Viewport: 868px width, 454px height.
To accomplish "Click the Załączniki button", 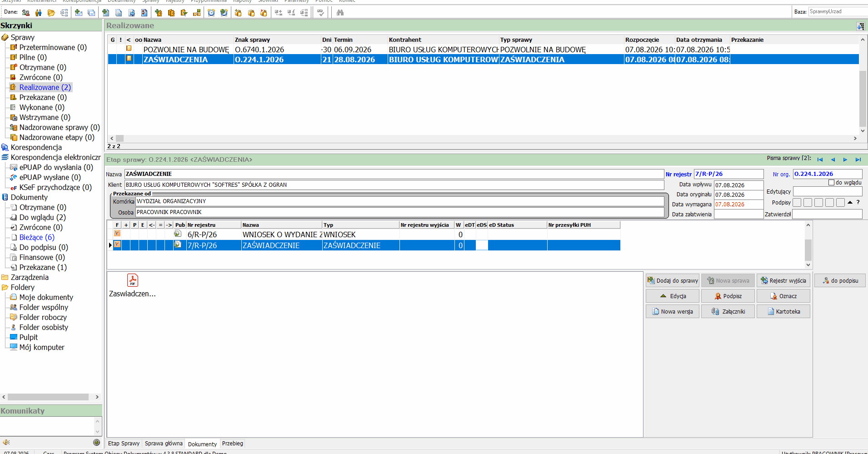I will point(728,311).
